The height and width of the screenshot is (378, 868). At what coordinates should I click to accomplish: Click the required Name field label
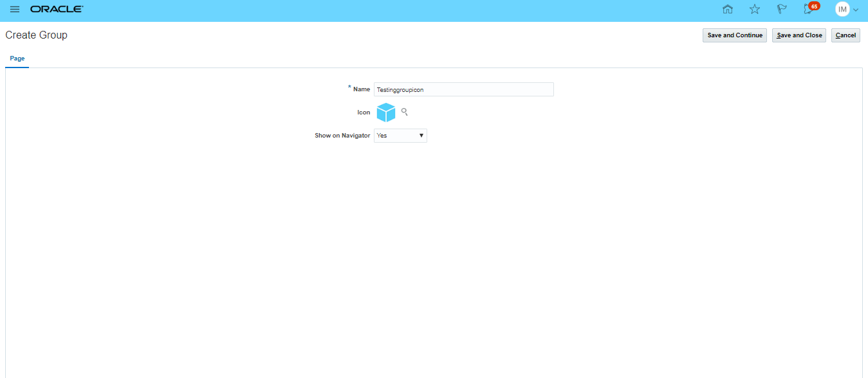click(x=361, y=89)
